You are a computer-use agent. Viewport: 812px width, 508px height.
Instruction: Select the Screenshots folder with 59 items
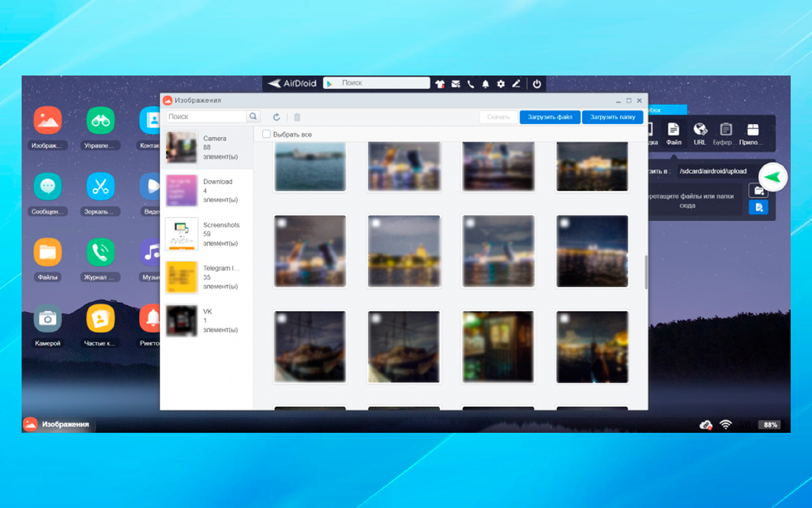pos(206,234)
